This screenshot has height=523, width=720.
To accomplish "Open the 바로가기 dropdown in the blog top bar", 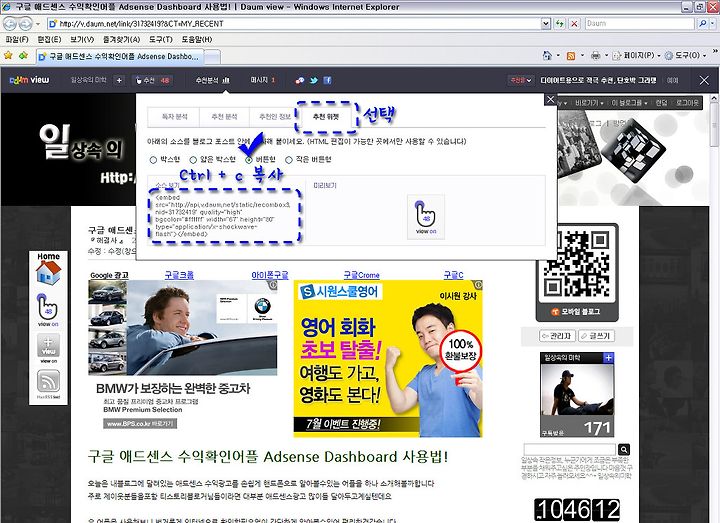I will tap(589, 103).
